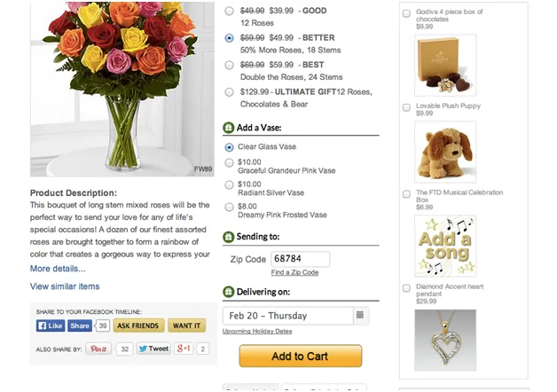Pin the product with Pinterest button
This screenshot has height=392, width=557.
99,349
